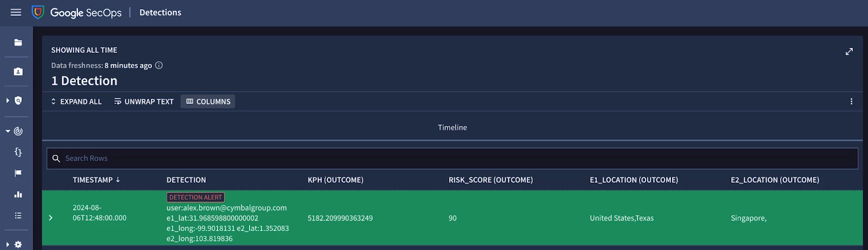This screenshot has width=868, height=250.
Task: Click the settings gear sidebar icon
Action: pos(18,245)
